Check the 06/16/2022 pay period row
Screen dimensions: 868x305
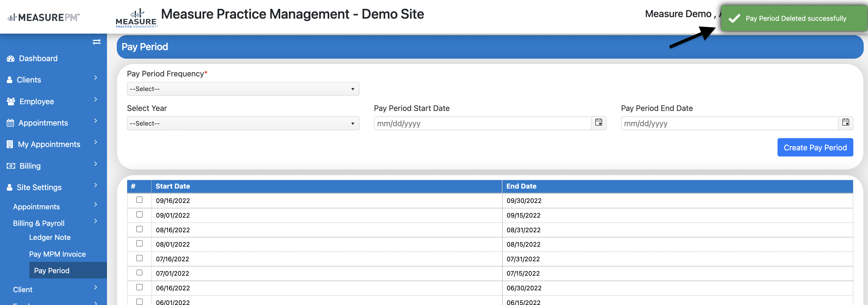tap(139, 287)
